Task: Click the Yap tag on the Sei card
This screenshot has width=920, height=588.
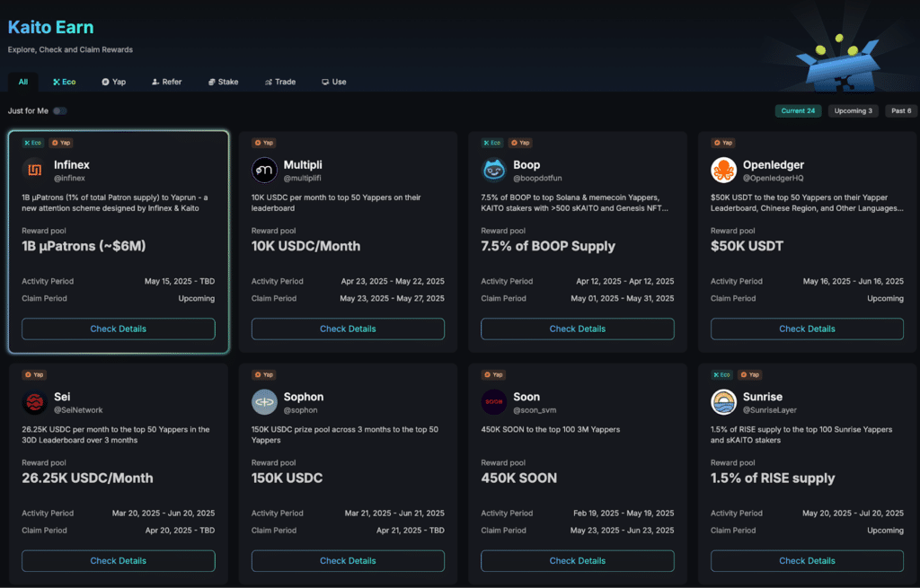Action: tap(34, 374)
